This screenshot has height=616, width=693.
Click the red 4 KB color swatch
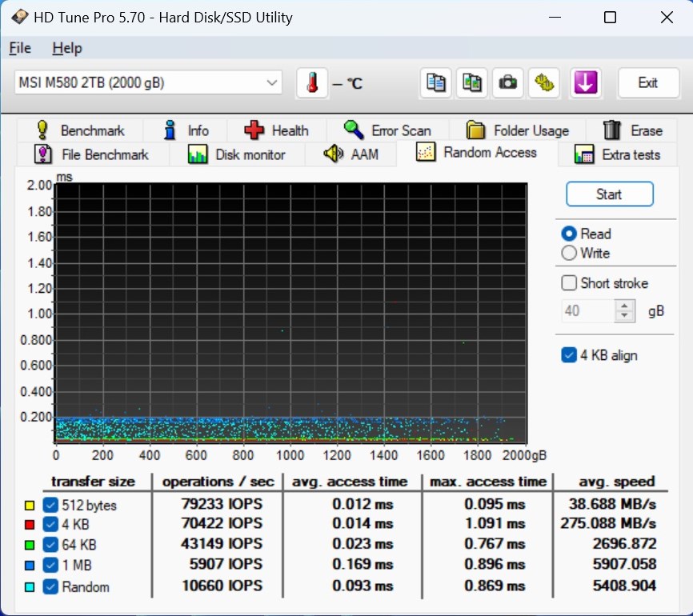click(30, 525)
